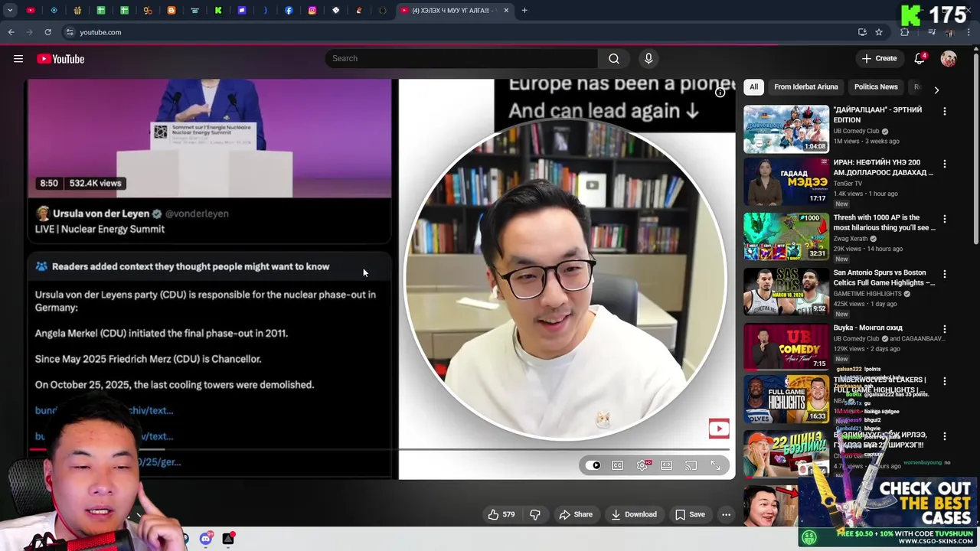
Task: Click the video info card icon
Action: tap(720, 93)
